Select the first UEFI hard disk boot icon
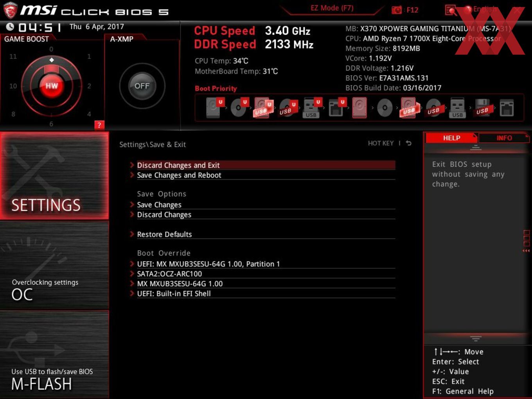 coord(215,108)
